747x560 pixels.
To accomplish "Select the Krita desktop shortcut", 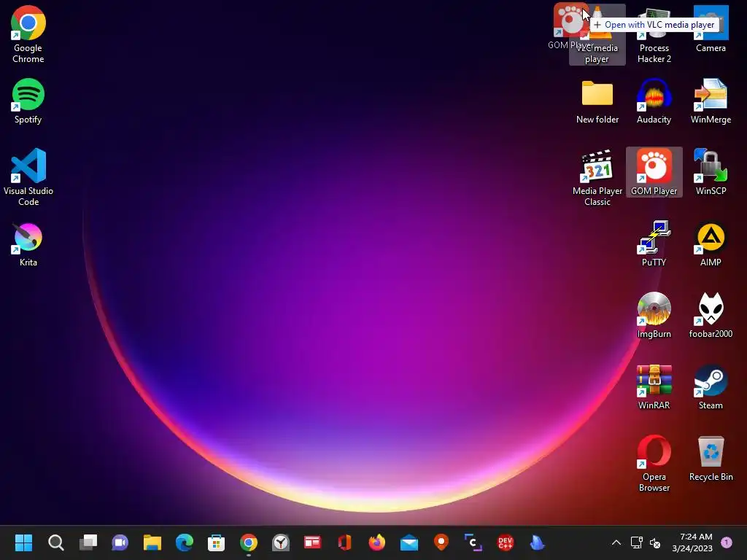I will (28, 244).
